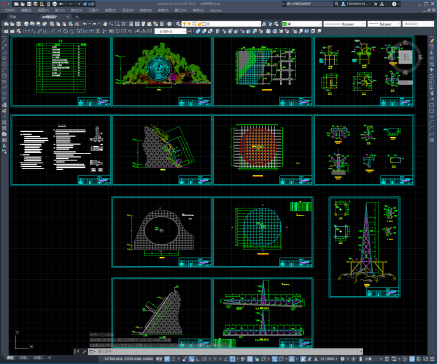Click the command line input field
Image resolution: width=437 pixels, height=364 pixels.
pos(227,351)
